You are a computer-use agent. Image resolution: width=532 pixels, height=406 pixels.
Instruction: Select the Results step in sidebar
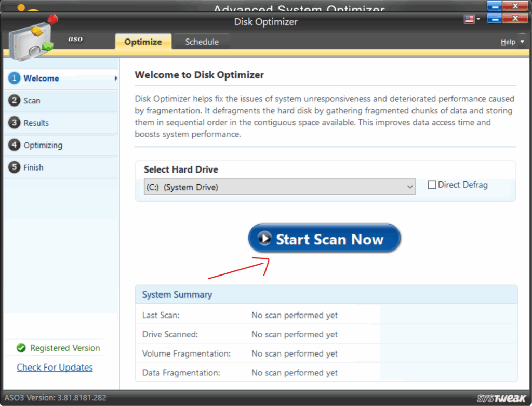pos(62,123)
